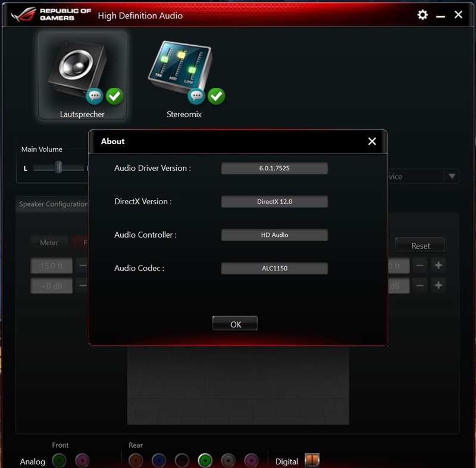Click the ALC1150 Audio Codec field
Image resolution: width=476 pixels, height=468 pixels.
coord(274,268)
